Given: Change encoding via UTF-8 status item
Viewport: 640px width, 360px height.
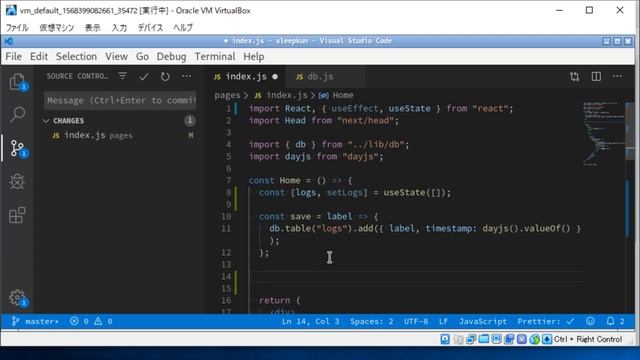Looking at the screenshot, I should (x=416, y=321).
